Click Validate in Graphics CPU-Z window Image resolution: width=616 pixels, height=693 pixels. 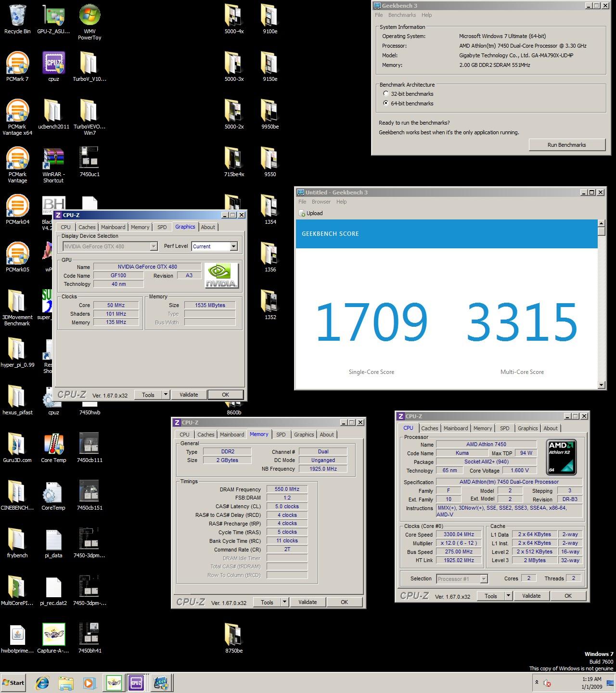click(189, 395)
